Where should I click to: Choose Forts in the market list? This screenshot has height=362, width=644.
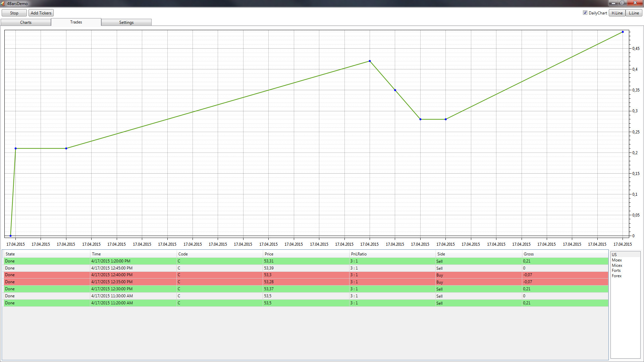pos(616,270)
